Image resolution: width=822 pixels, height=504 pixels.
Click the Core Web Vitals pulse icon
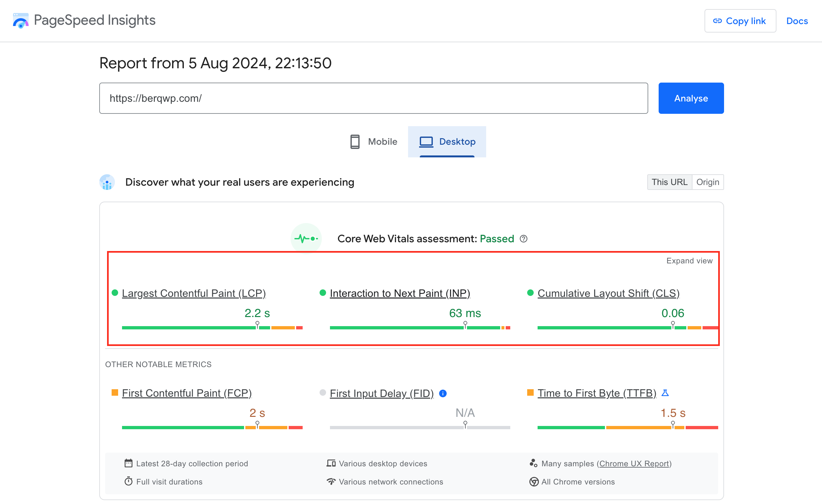click(306, 239)
